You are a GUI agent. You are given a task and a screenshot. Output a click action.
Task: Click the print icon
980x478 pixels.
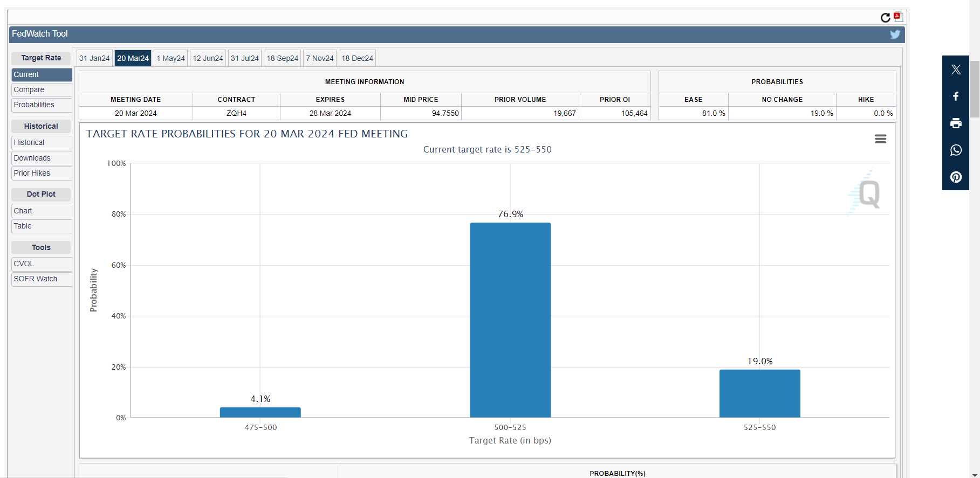(956, 123)
